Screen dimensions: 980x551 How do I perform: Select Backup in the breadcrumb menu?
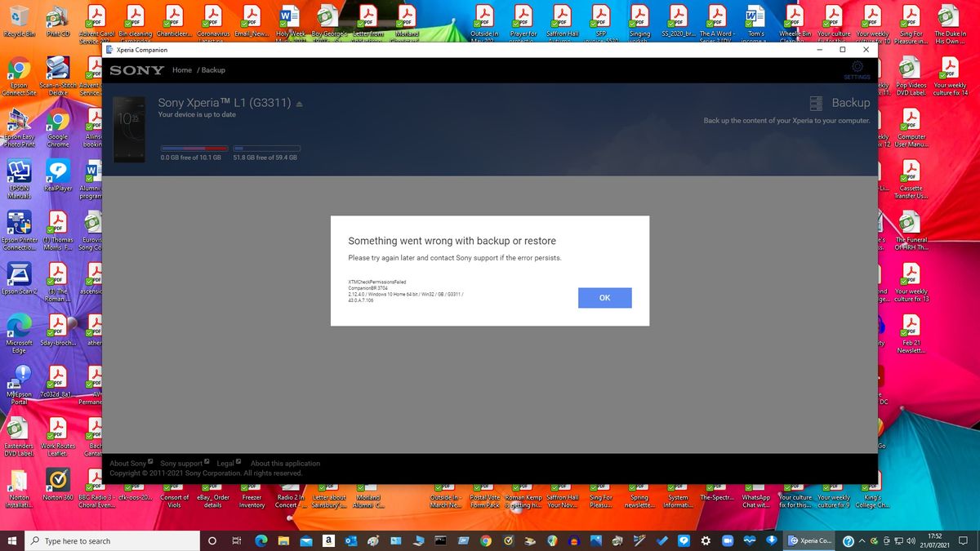[x=213, y=70]
